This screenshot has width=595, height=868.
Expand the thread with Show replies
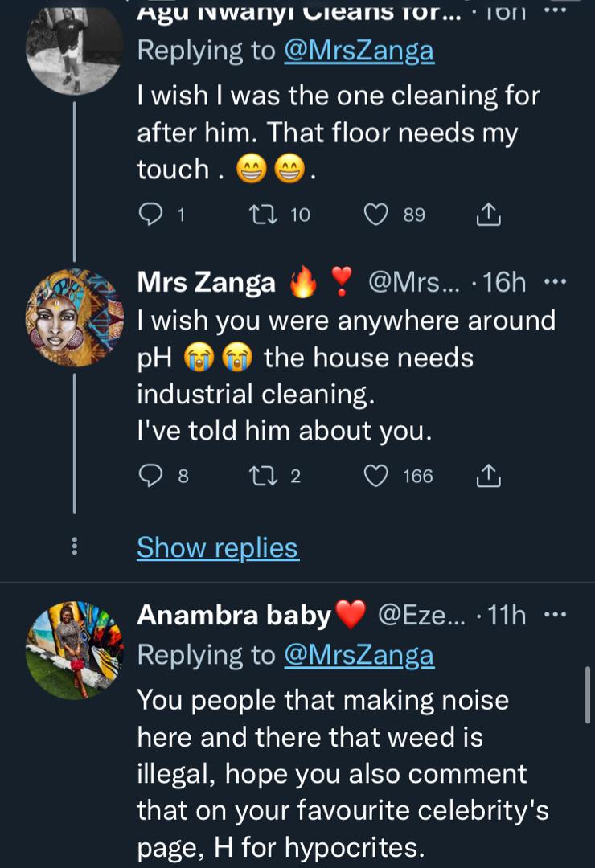[x=217, y=547]
